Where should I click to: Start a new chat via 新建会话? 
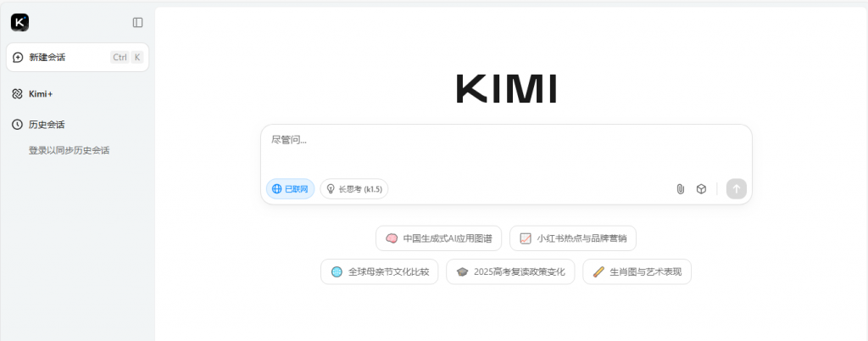point(77,57)
